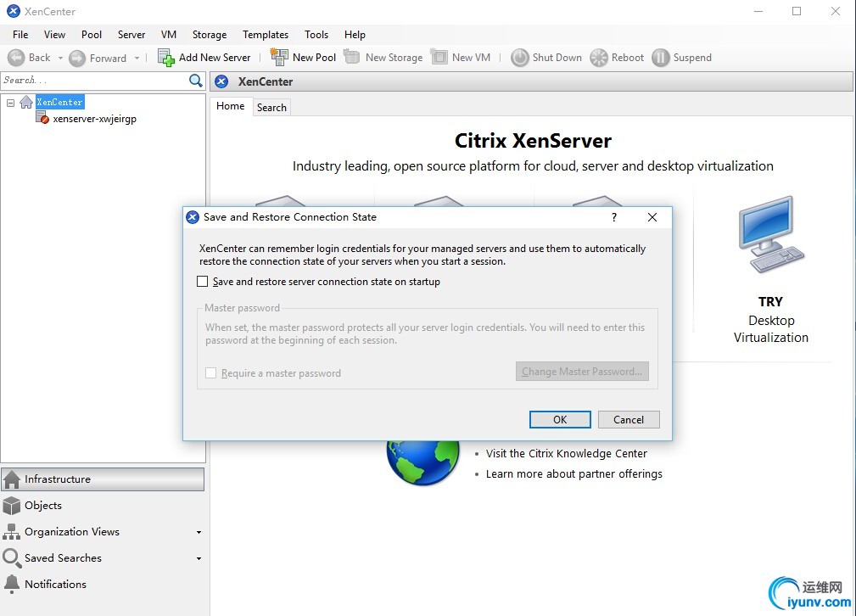Click the desktop computer Try icon

[771, 235]
